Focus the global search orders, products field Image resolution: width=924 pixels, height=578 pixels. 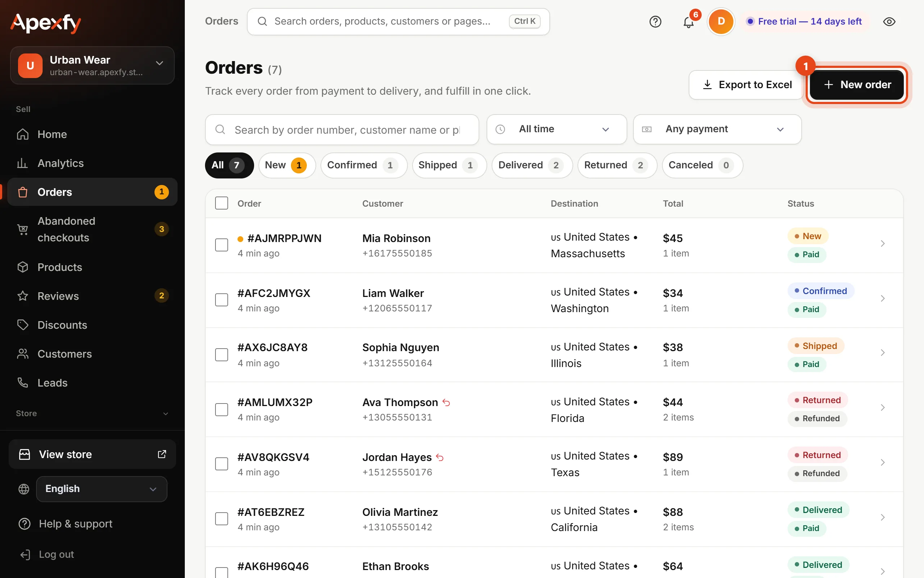[398, 21]
